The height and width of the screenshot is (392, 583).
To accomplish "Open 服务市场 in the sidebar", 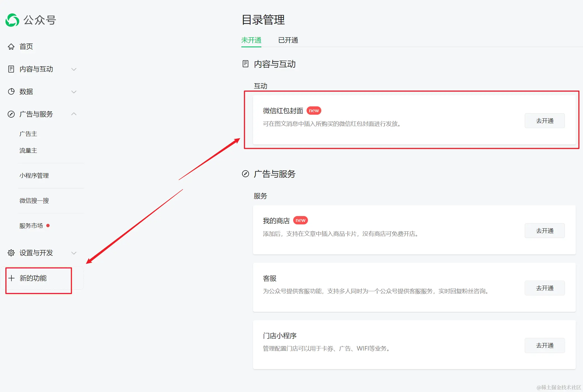I will [31, 226].
